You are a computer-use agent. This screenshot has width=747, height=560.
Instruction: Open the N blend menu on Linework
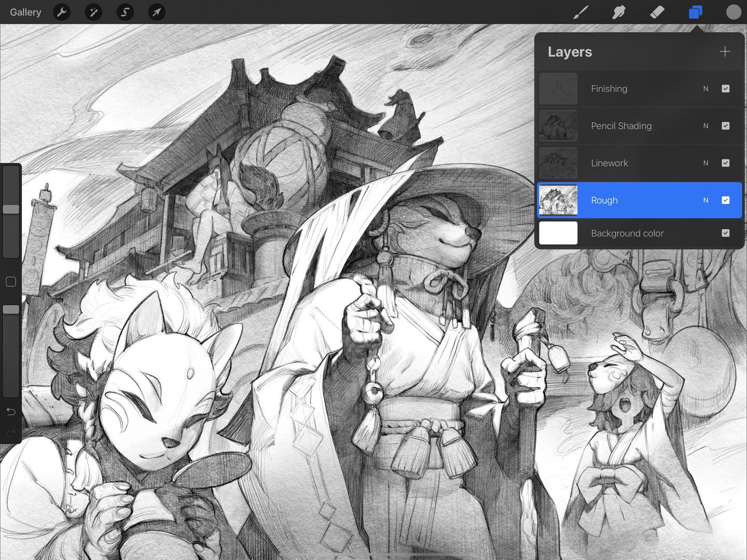[x=706, y=163]
